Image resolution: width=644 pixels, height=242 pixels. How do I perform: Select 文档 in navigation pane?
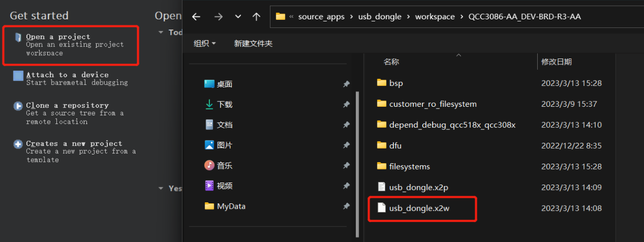click(218, 124)
